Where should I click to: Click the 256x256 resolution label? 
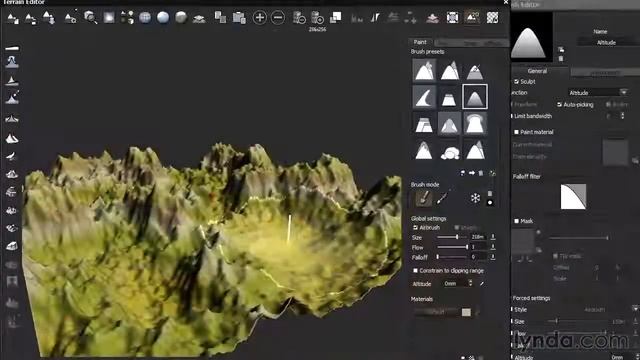317,29
